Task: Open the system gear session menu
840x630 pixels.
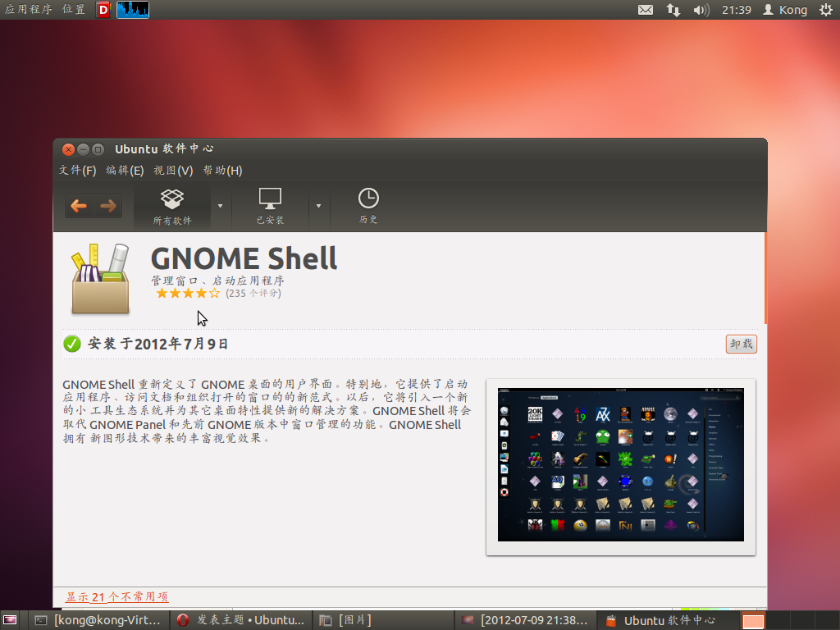Action: 826,10
